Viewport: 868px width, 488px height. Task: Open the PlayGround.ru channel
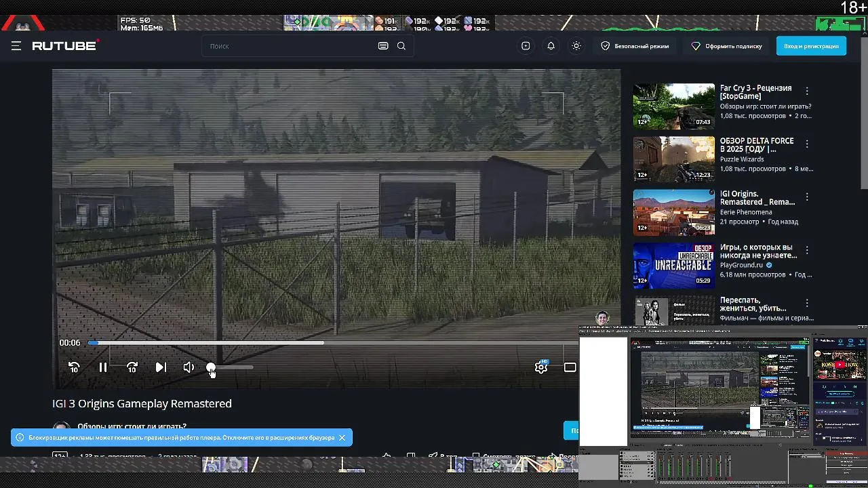741,265
